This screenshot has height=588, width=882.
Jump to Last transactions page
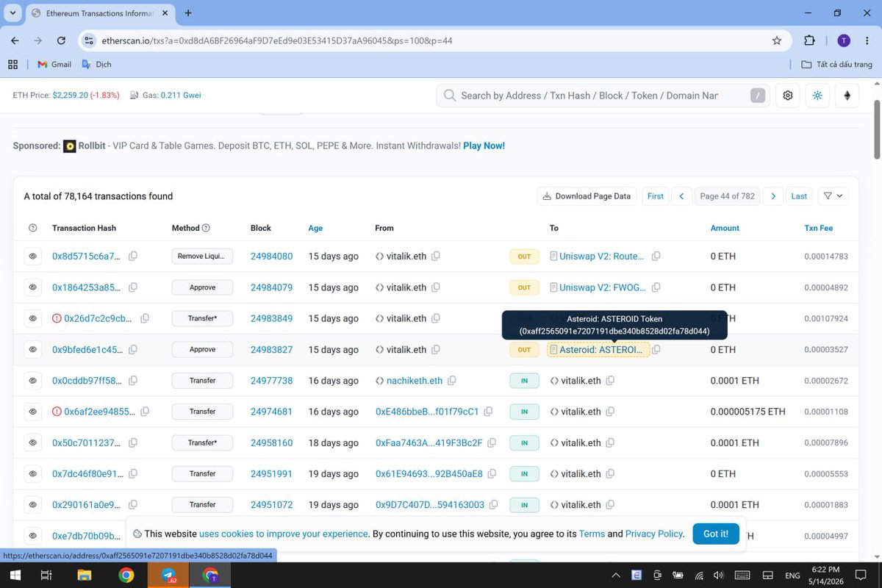pos(799,196)
